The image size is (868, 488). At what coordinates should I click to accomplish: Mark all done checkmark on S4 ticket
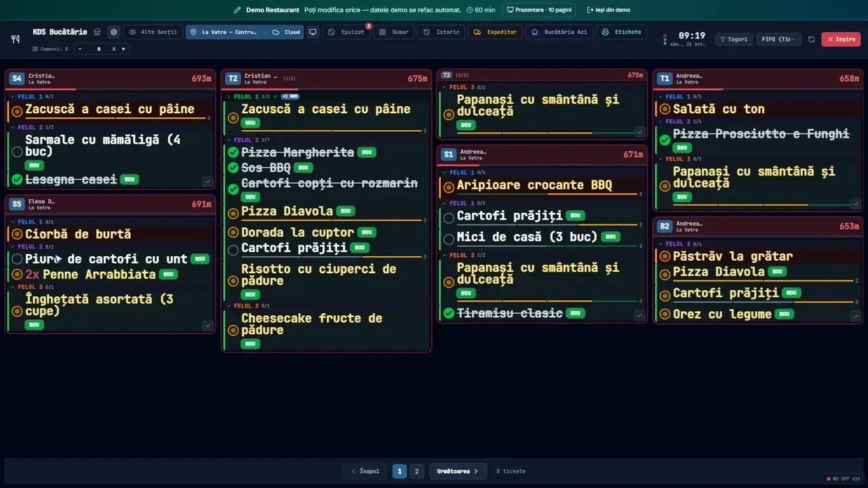(x=208, y=181)
